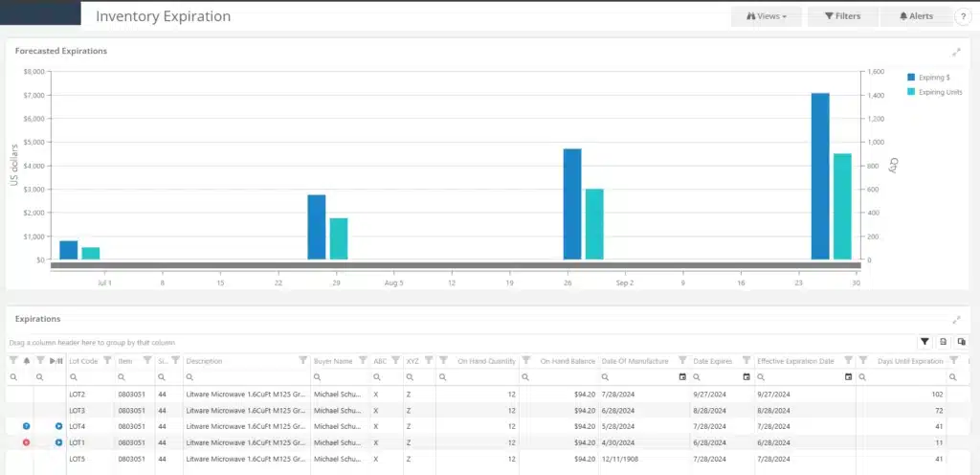Click the Days Until Expiration search magnifier
This screenshot has height=475, width=980.
862,377
